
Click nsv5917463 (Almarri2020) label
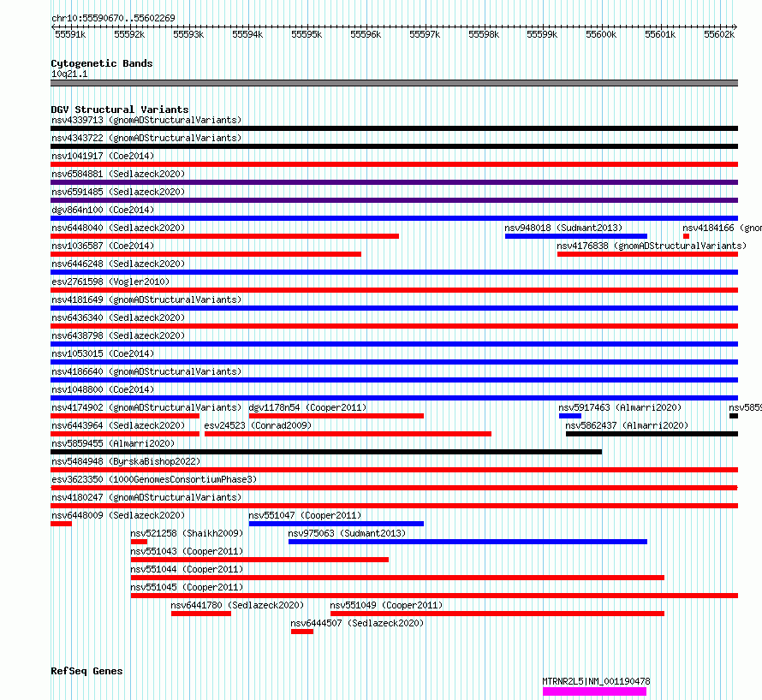[x=620, y=407]
